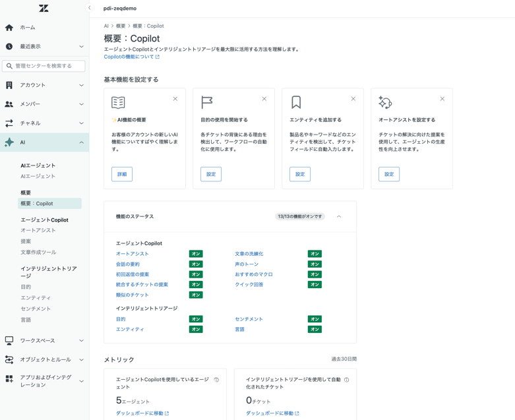Open ダッシュボードに移動 link under triage metric

[x=272, y=413]
